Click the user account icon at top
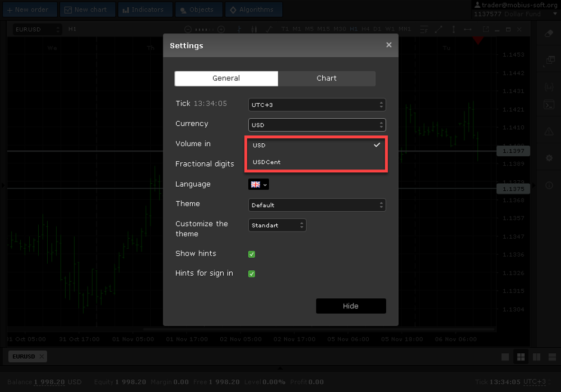The image size is (561, 392). coord(477,5)
